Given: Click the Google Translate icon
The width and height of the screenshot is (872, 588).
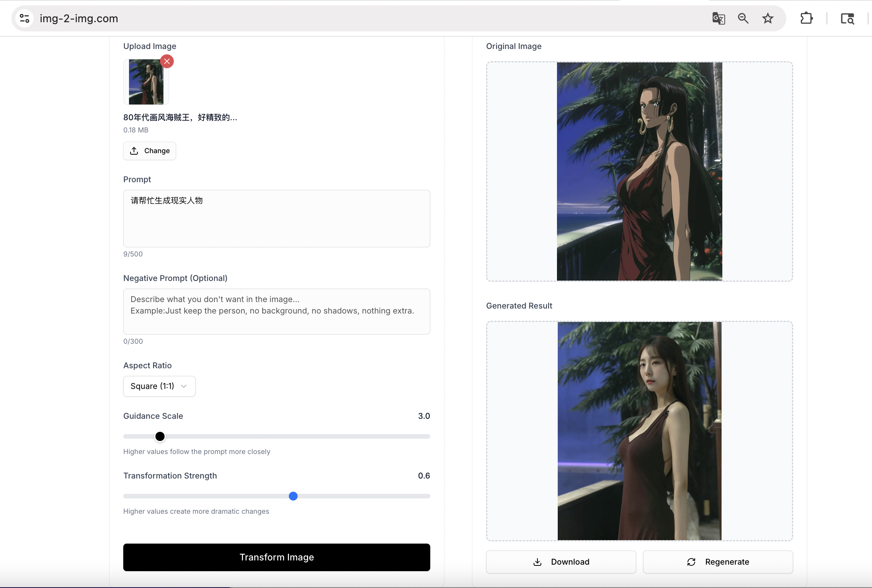Looking at the screenshot, I should coord(719,18).
